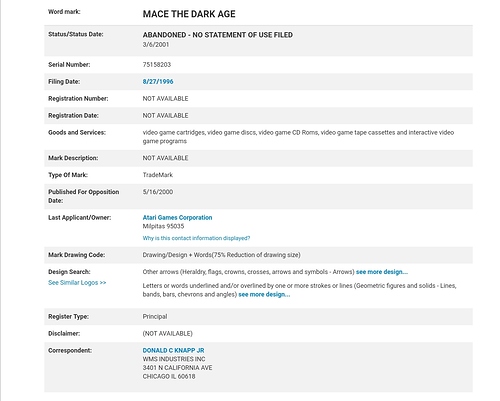Viewport: 500px width, 401px height.
Task: Click the published date 5/16/2000
Action: click(x=158, y=192)
